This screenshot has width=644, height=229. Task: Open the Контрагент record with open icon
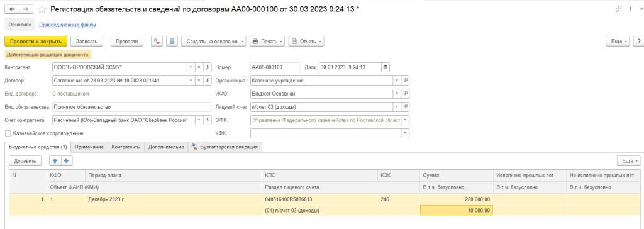[x=207, y=67]
